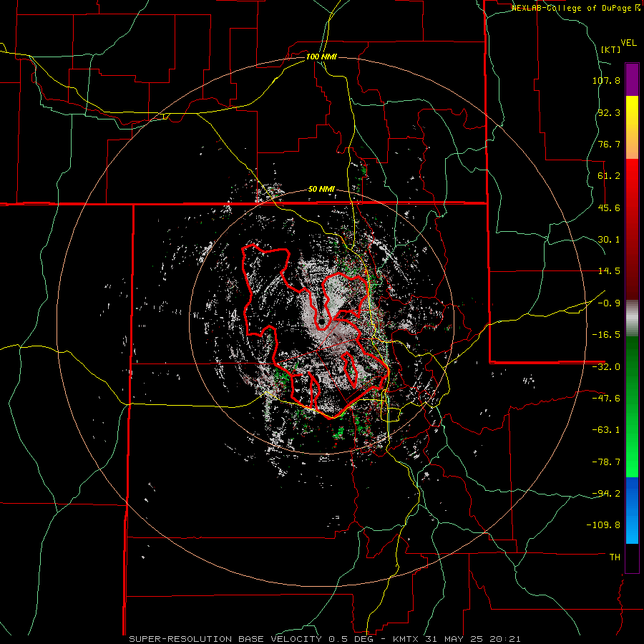Click the radar site center dot
Viewport: 644px width, 644px height.
click(321, 321)
